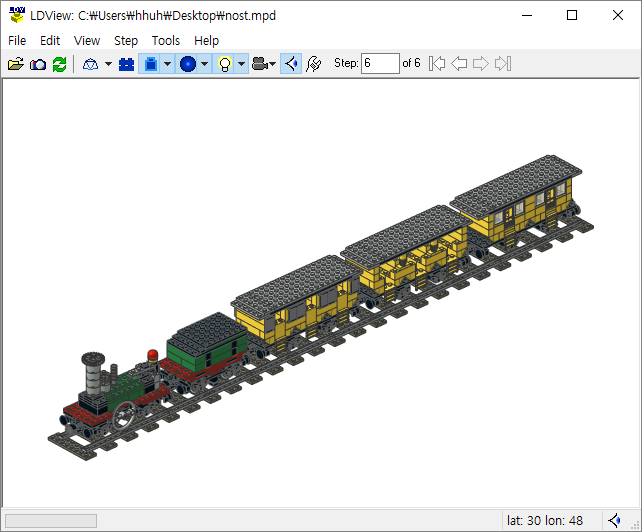This screenshot has height=532, width=642.
Task: Go to last step arrow button
Action: coord(503,63)
